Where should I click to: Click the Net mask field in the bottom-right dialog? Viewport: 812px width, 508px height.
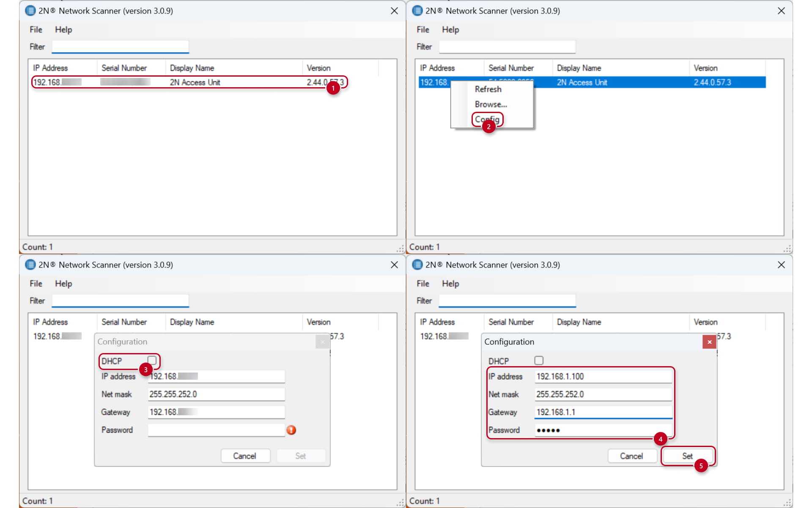[604, 394]
